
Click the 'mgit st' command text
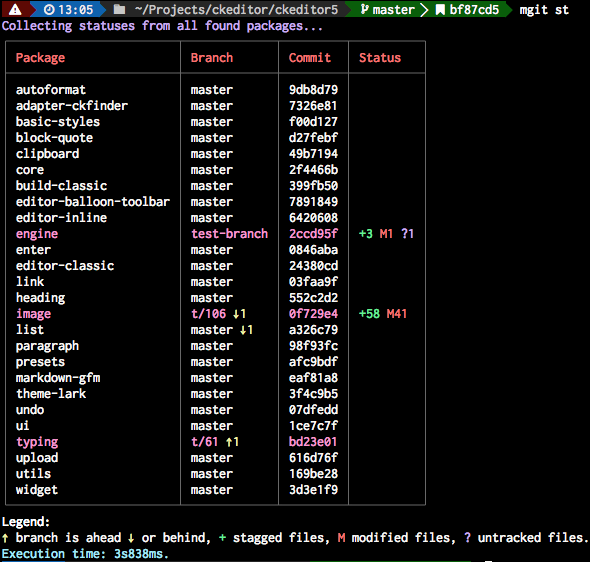coord(544,10)
